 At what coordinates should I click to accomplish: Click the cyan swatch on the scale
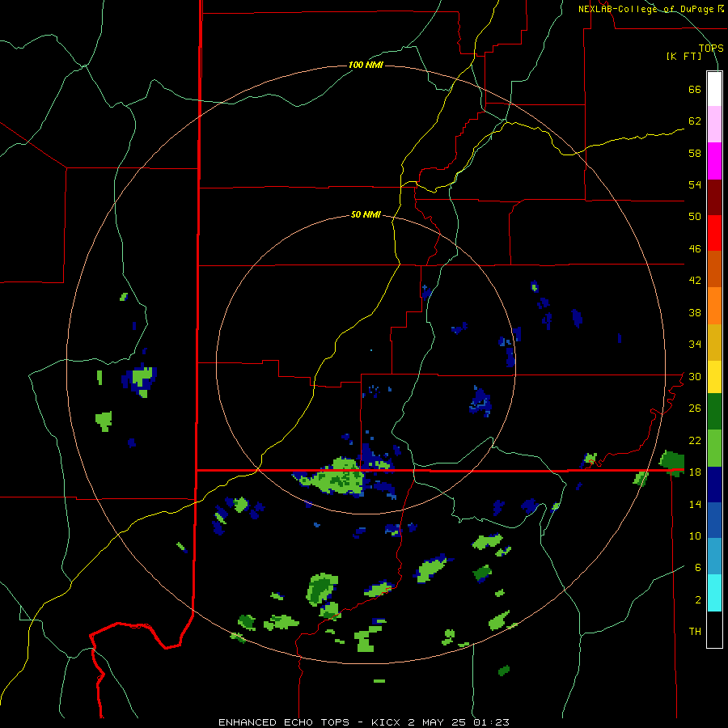(714, 593)
